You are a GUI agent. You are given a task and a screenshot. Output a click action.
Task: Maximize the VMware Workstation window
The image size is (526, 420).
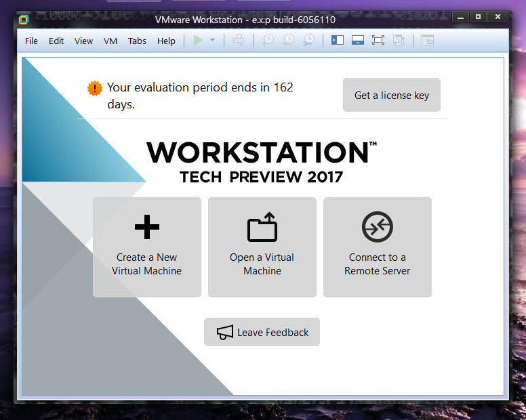478,17
